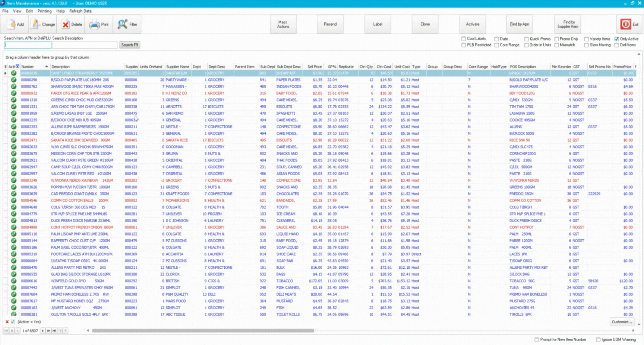Open the Printing menu
Image resolution: width=644 pixels, height=345 pixels.
point(44,11)
